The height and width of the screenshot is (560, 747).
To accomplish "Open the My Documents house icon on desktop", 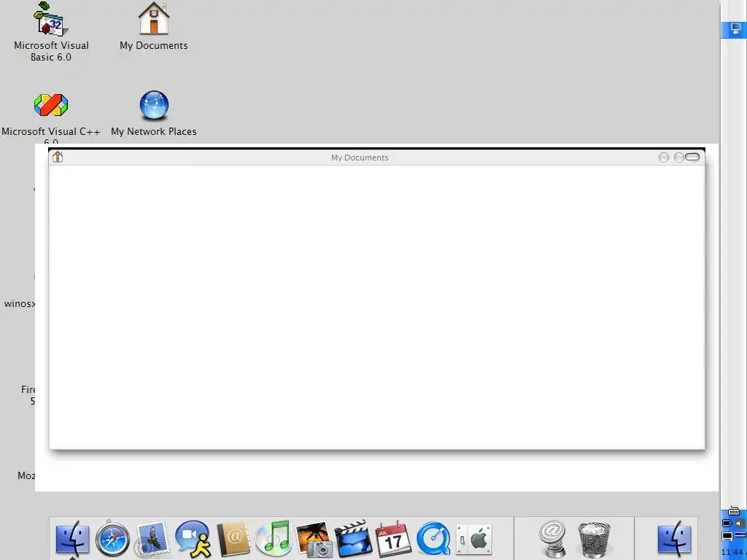I will point(153,18).
